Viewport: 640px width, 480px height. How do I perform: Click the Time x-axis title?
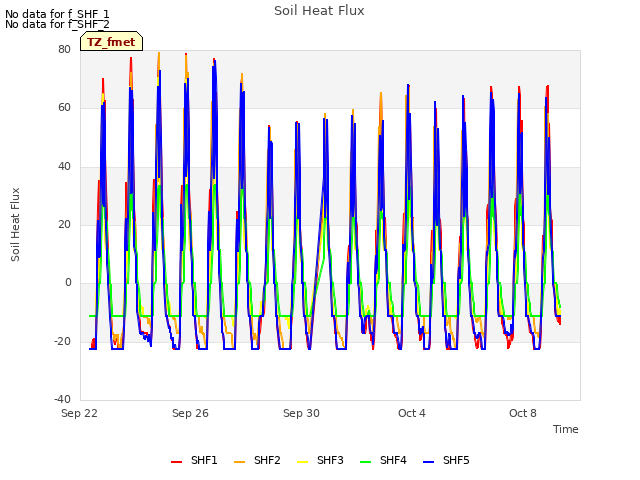point(566,429)
